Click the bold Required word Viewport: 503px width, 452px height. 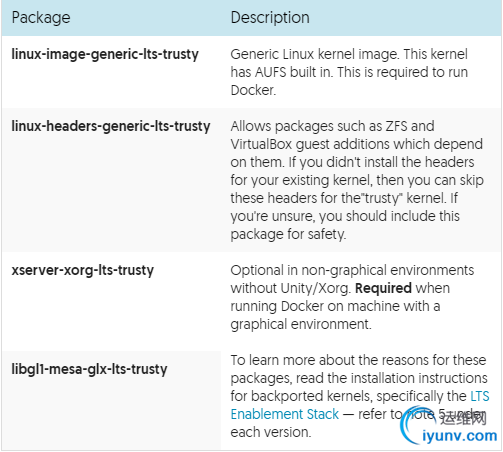coord(383,288)
